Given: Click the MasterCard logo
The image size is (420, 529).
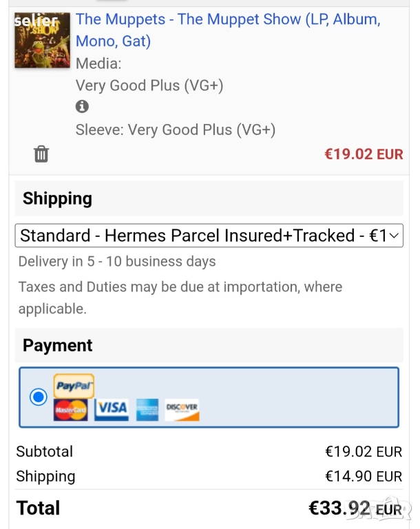Looking at the screenshot, I should tap(70, 410).
